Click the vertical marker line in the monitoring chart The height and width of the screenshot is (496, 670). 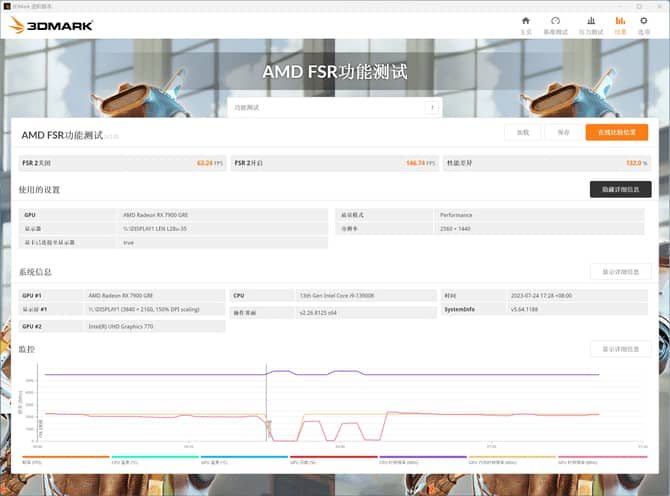click(266, 402)
